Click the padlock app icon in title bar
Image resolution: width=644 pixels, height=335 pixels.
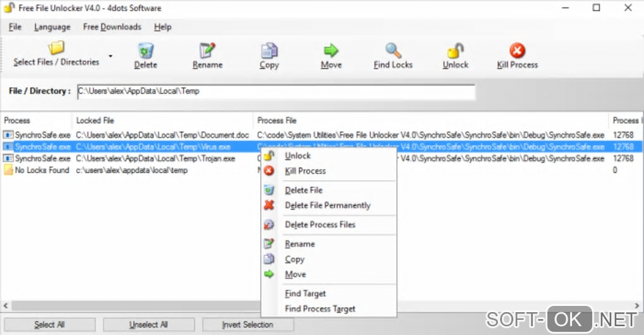click(x=9, y=8)
